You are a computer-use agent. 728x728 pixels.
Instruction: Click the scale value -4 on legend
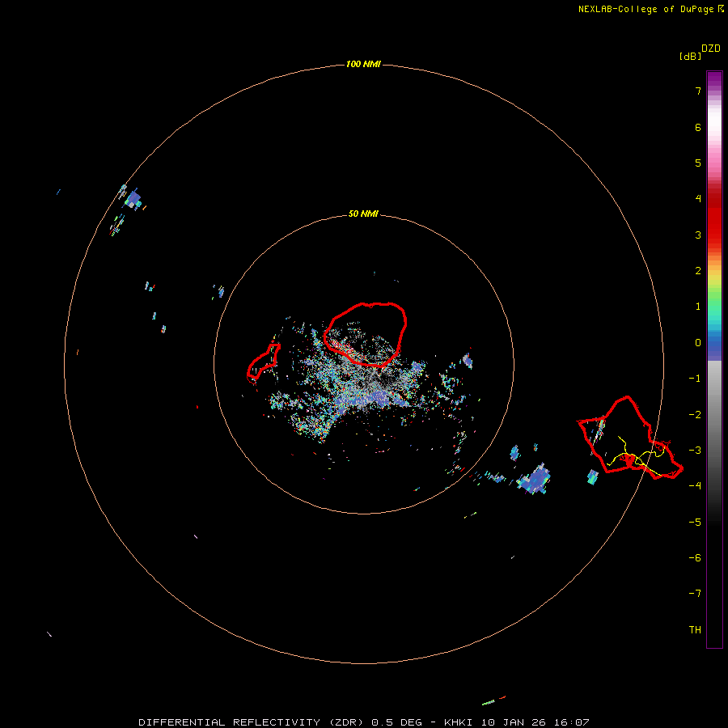pyautogui.click(x=695, y=486)
